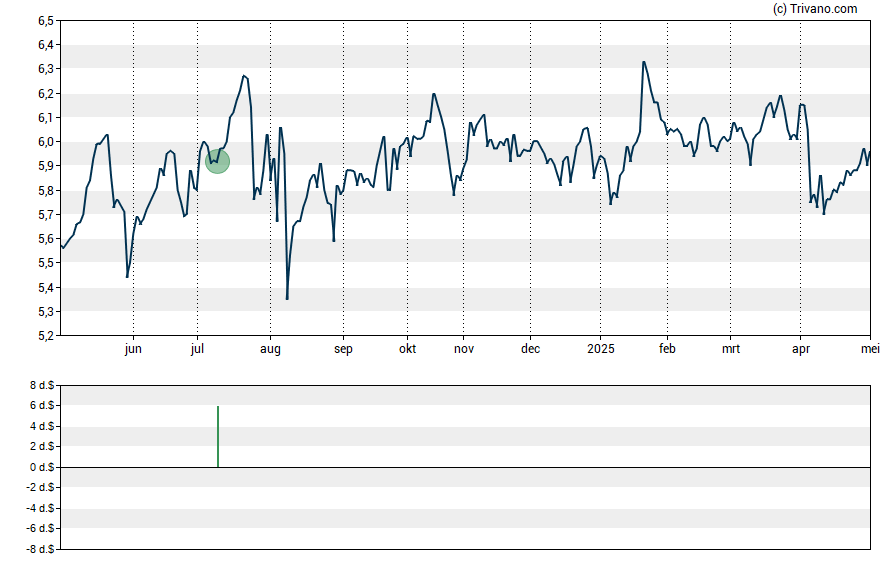Click the '2025' year label on the axis
The image size is (888, 565).
click(x=601, y=349)
